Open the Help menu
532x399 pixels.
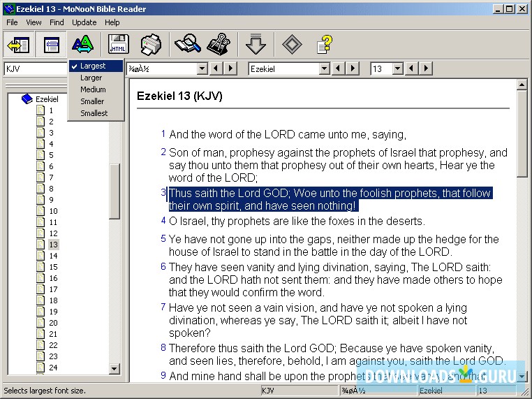112,22
